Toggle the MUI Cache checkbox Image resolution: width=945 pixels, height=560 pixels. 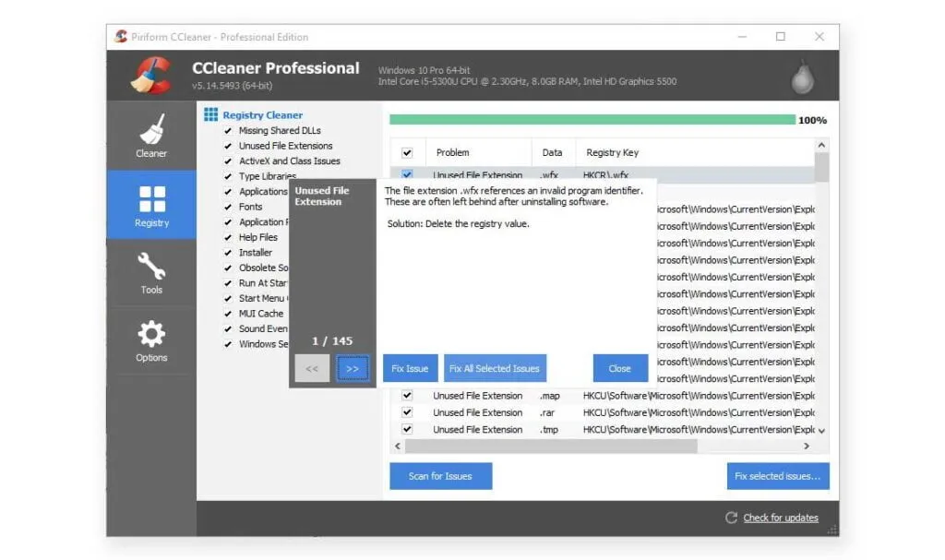tap(228, 314)
